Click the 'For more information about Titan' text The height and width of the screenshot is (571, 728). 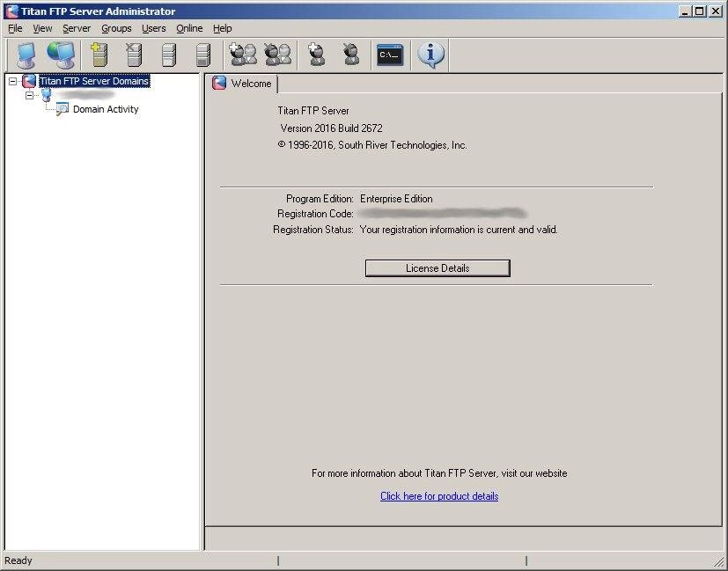coord(439,473)
